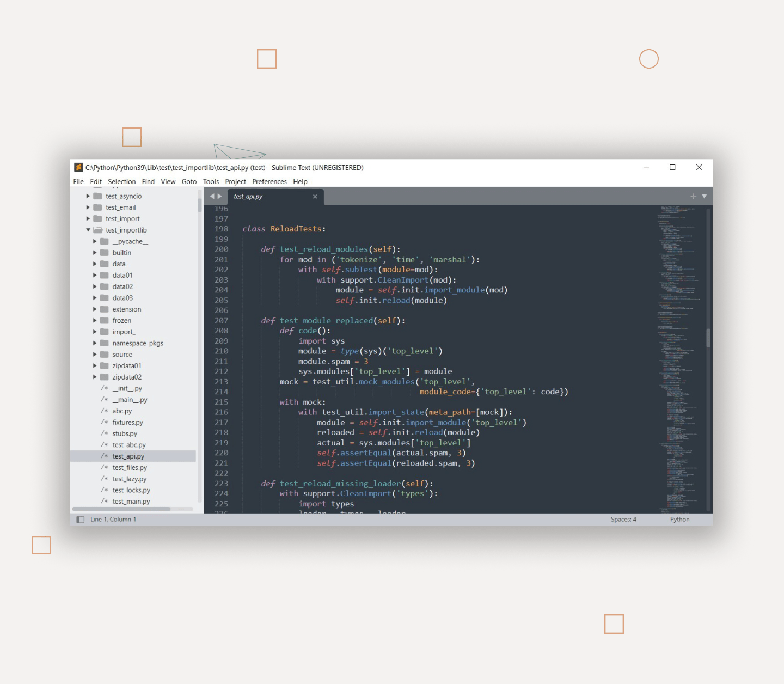Expand the test_asyncio folder
The image size is (784, 684).
point(88,196)
